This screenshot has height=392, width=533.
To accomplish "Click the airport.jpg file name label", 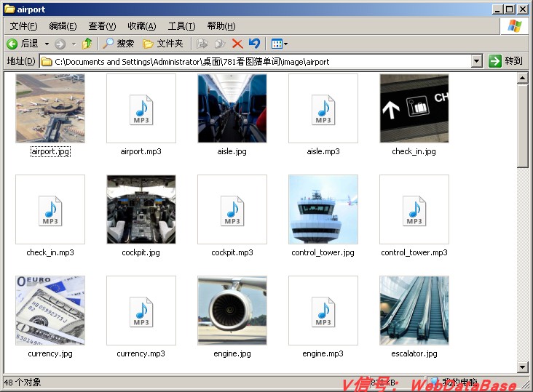I will 50,151.
